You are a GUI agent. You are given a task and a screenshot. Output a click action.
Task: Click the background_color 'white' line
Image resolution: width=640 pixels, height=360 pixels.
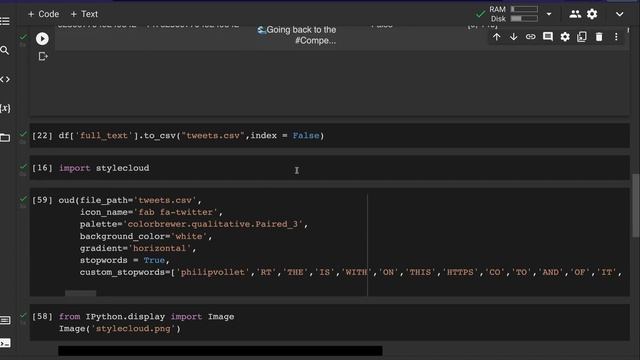tap(146, 236)
